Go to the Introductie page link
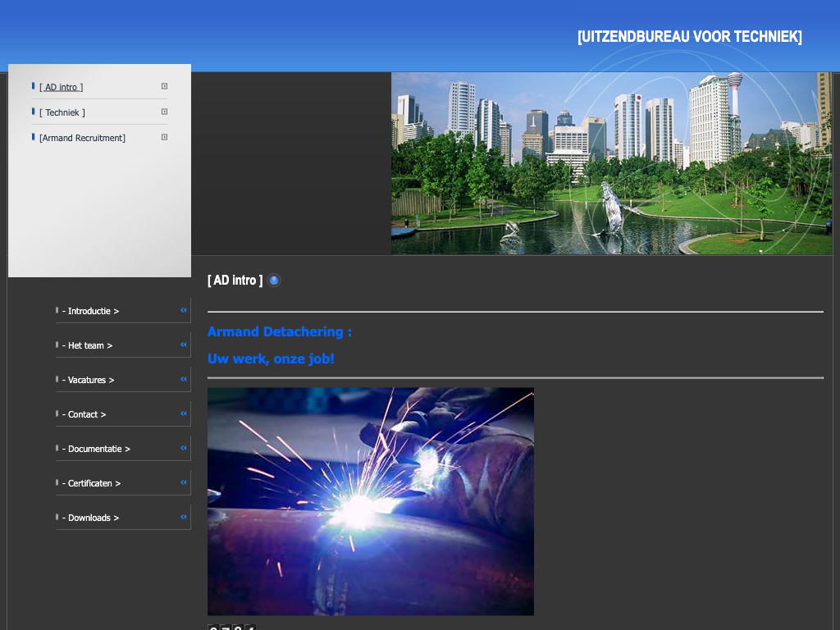840x630 pixels. [x=93, y=312]
